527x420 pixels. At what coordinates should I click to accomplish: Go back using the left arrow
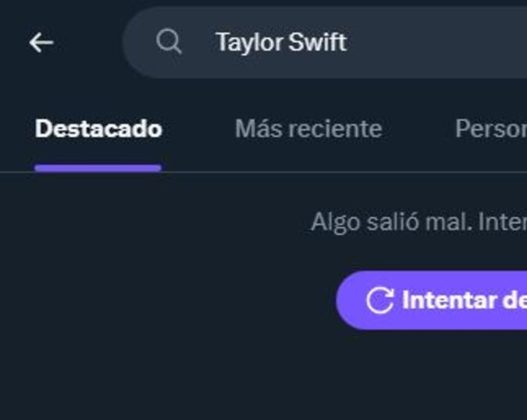point(41,43)
